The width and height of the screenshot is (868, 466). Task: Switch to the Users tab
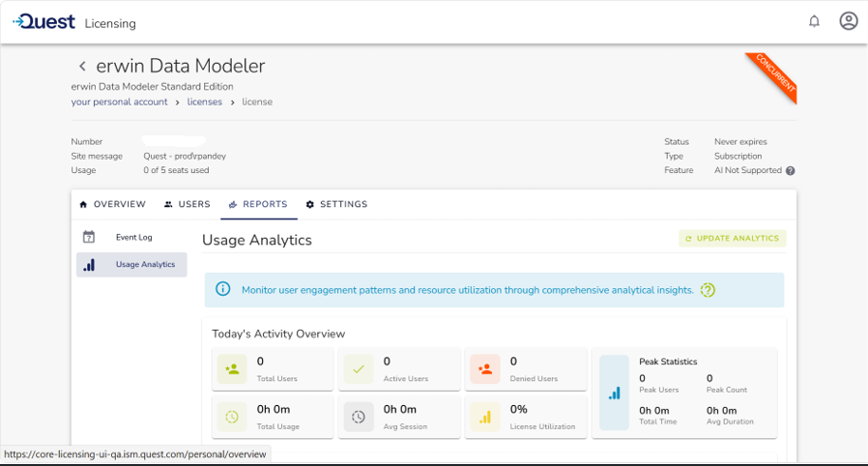pyautogui.click(x=188, y=204)
